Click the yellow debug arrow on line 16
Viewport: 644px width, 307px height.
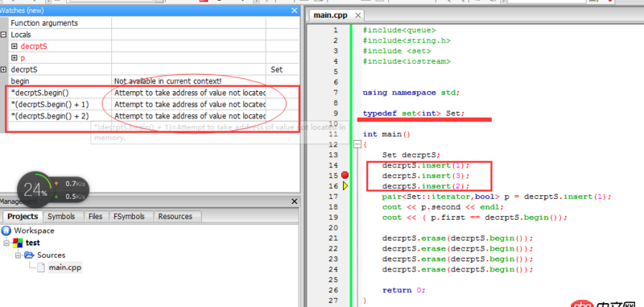click(345, 186)
